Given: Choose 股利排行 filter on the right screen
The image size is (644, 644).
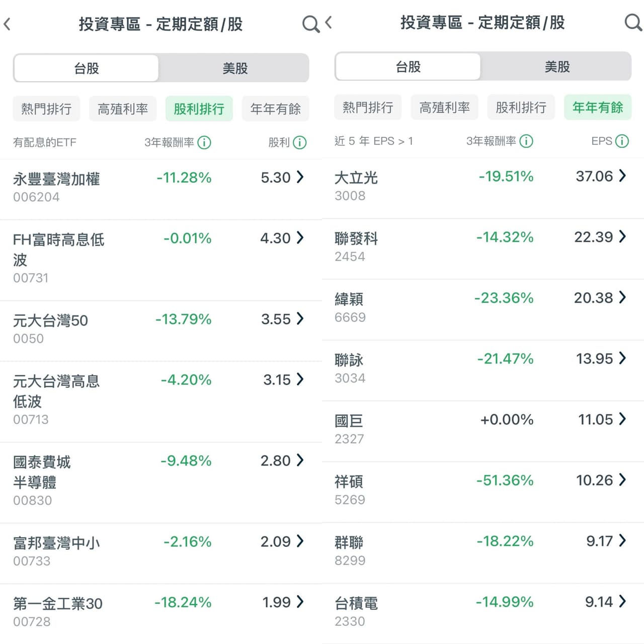Looking at the screenshot, I should [x=521, y=107].
